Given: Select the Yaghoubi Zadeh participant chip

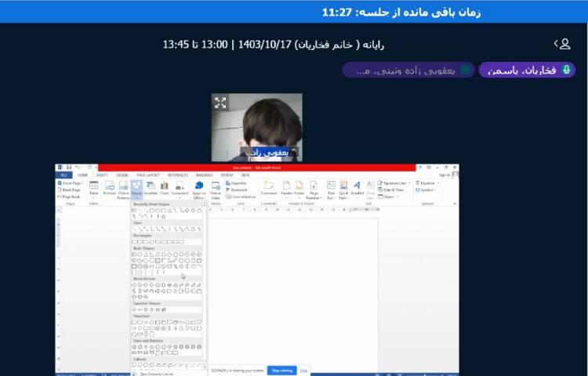Looking at the screenshot, I should (x=408, y=70).
